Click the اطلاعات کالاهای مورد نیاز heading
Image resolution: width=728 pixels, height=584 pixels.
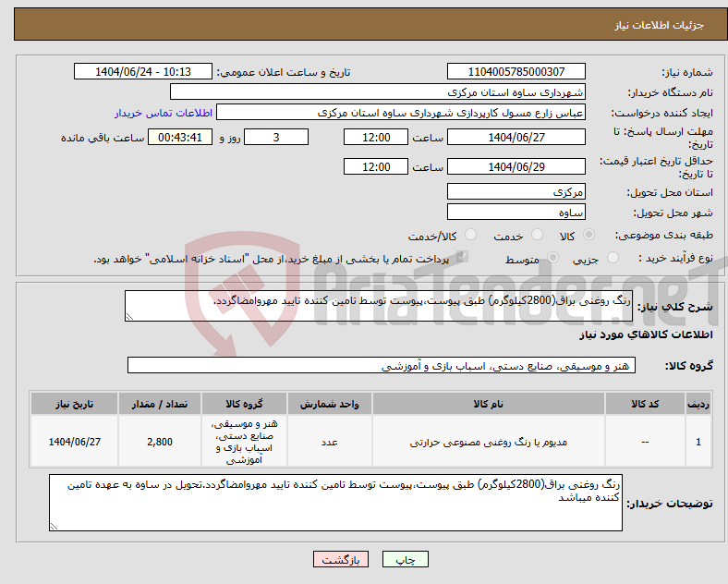[x=646, y=335]
